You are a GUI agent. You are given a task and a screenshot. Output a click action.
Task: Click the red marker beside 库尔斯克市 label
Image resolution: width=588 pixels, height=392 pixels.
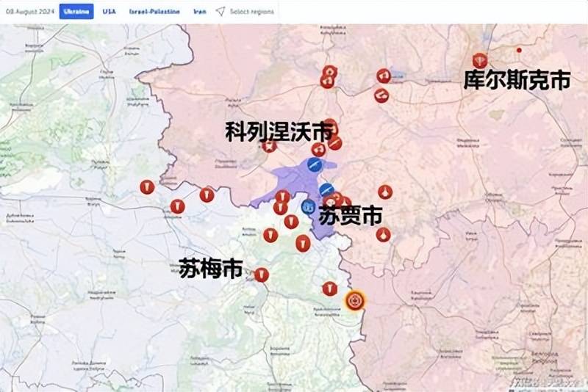[480, 60]
